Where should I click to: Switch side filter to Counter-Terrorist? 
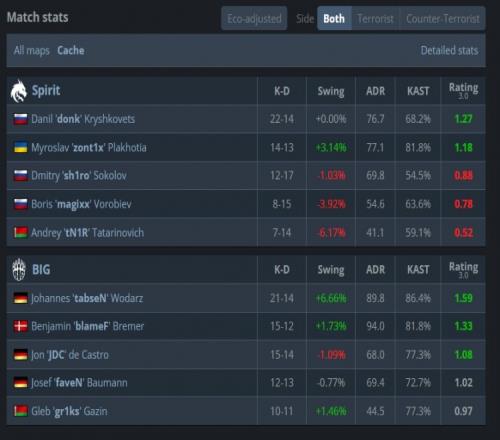(443, 19)
